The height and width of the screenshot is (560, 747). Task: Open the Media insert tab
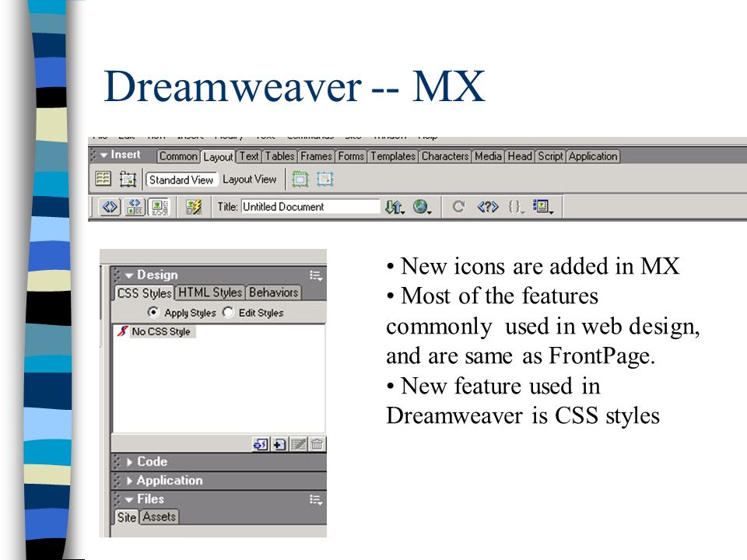489,156
